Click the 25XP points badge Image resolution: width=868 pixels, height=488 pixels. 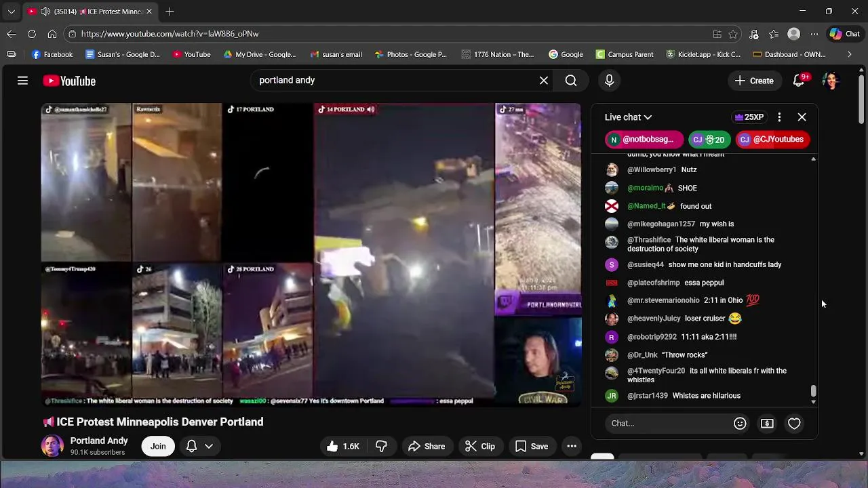[749, 117]
